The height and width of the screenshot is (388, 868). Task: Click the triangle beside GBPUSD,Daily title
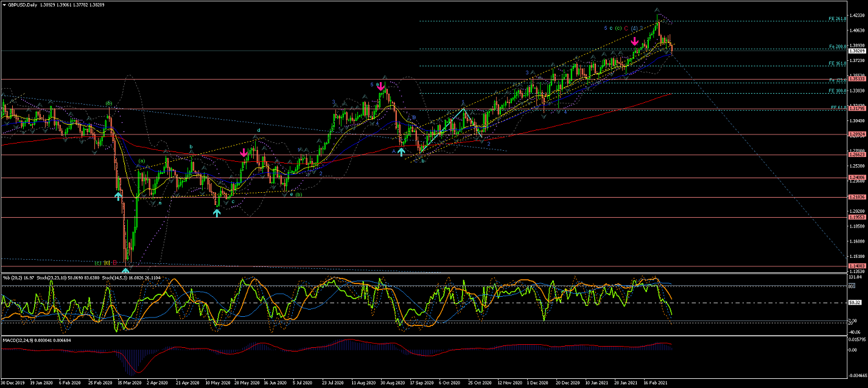coord(5,4)
